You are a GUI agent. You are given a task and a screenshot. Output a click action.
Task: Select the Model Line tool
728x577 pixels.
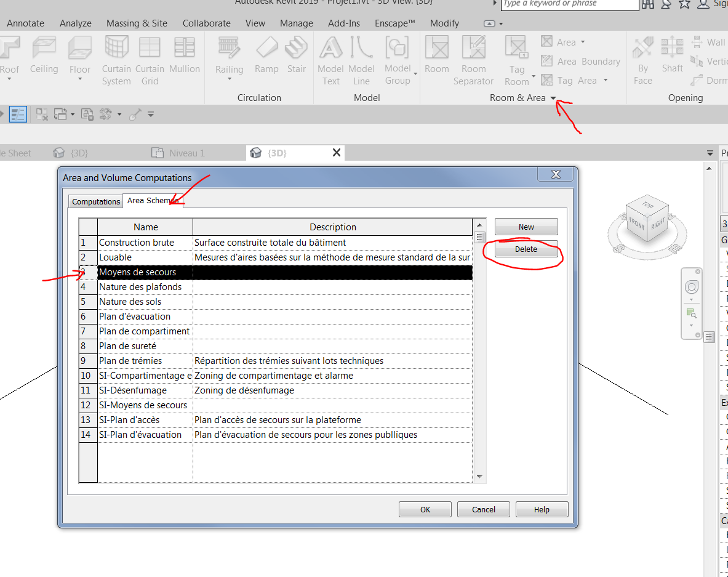[x=361, y=60]
